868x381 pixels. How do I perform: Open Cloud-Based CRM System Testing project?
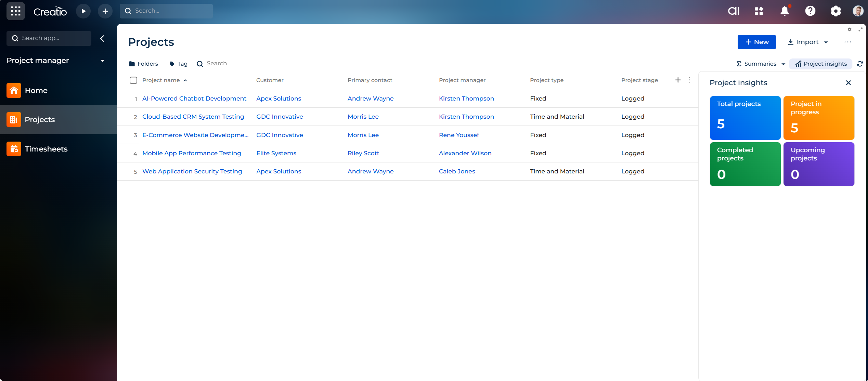[x=193, y=117]
